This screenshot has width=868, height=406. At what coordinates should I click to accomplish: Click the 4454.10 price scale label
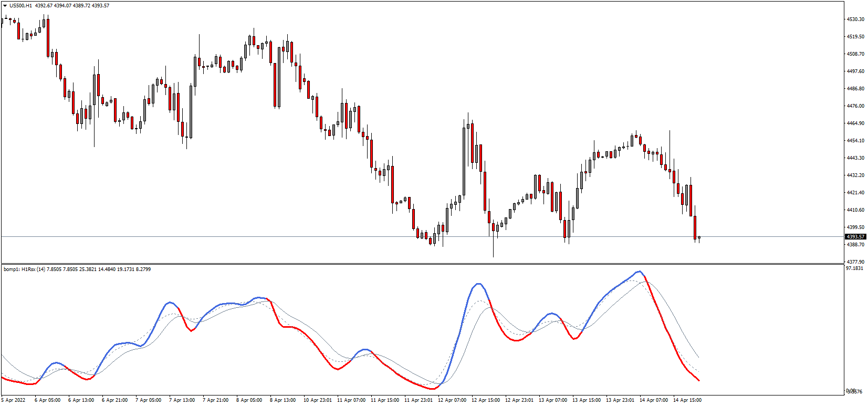coord(855,141)
